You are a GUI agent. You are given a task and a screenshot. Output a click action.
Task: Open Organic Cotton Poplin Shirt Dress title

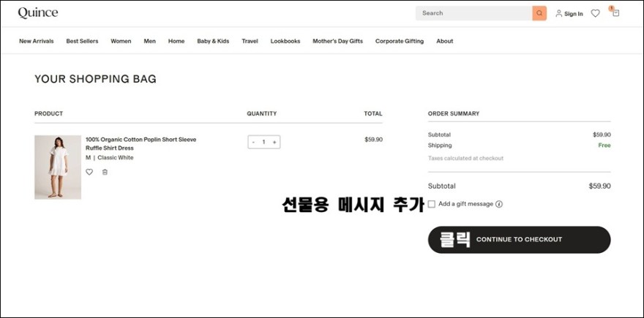[141, 143]
